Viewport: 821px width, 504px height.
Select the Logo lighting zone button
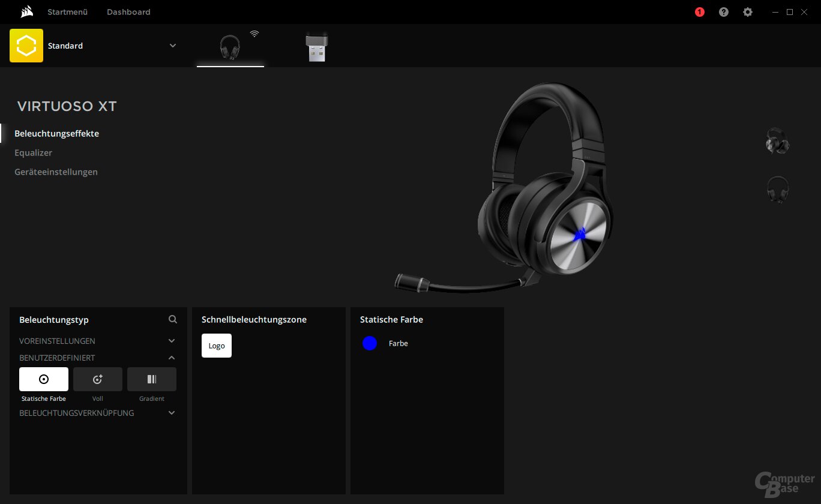[x=217, y=346]
